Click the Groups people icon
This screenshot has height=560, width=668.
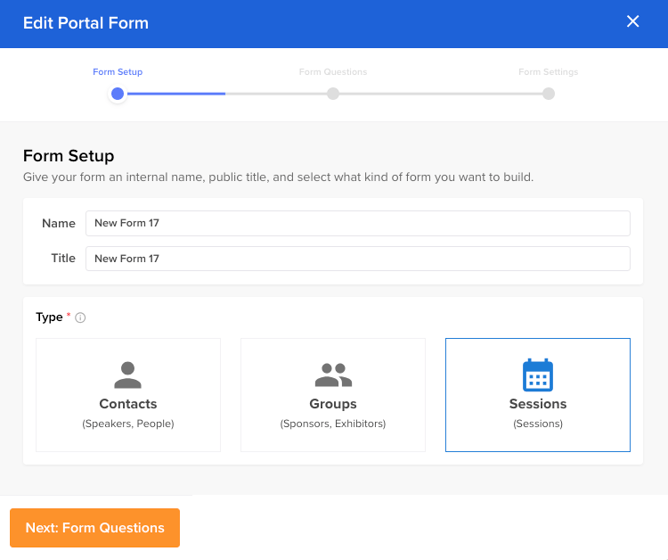tap(333, 375)
